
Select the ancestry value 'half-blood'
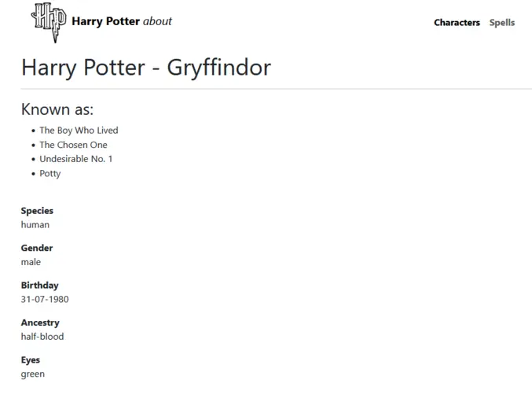click(42, 337)
